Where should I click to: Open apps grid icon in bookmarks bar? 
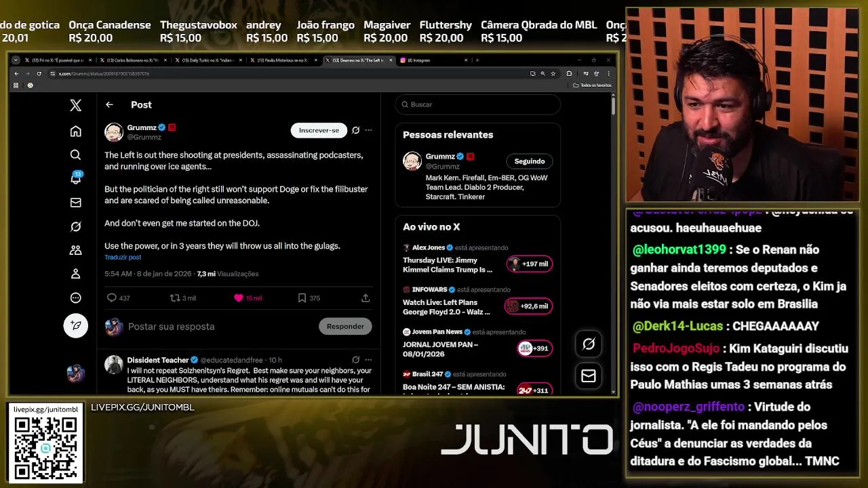[16, 85]
